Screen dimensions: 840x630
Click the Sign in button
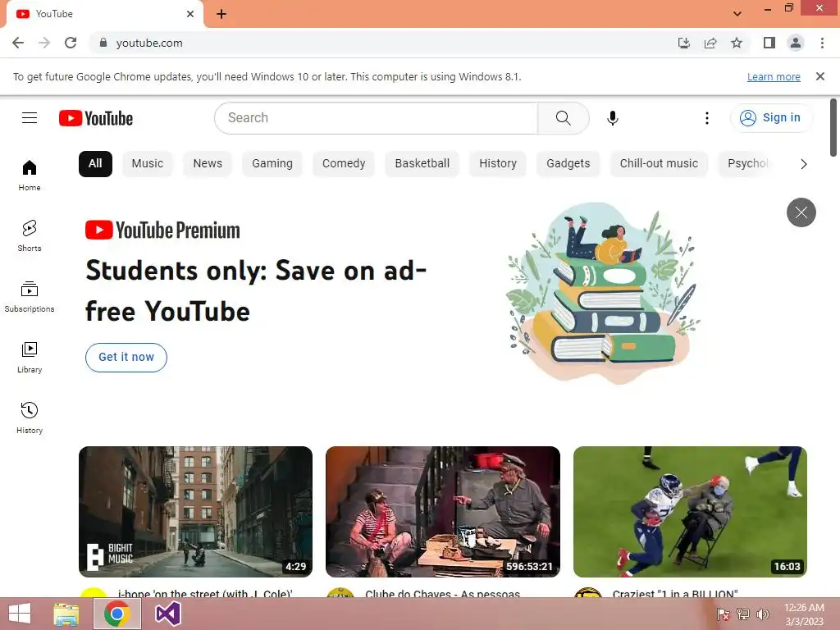coord(771,118)
